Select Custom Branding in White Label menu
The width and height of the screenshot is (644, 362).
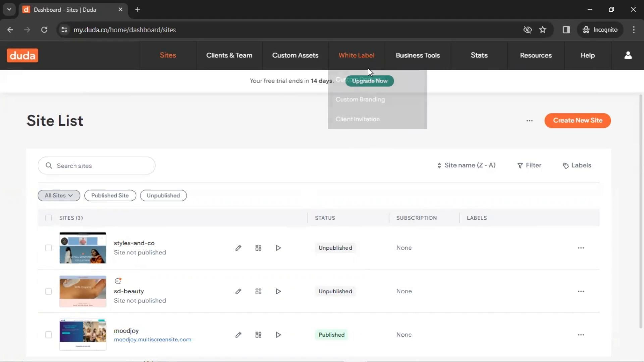tap(360, 99)
